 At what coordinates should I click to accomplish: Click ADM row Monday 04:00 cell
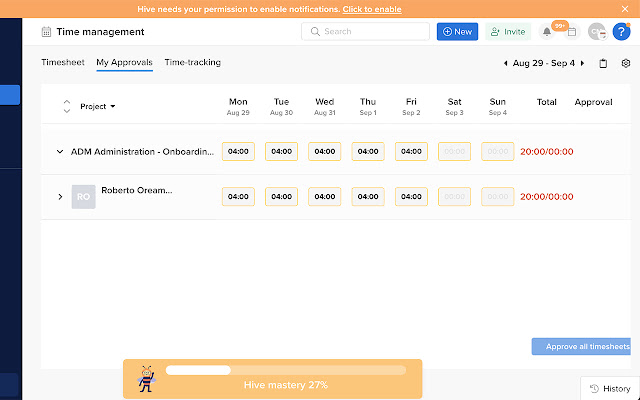238,151
